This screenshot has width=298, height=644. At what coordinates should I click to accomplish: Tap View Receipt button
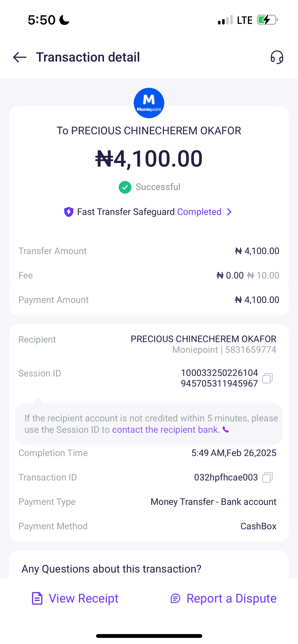coord(84,598)
